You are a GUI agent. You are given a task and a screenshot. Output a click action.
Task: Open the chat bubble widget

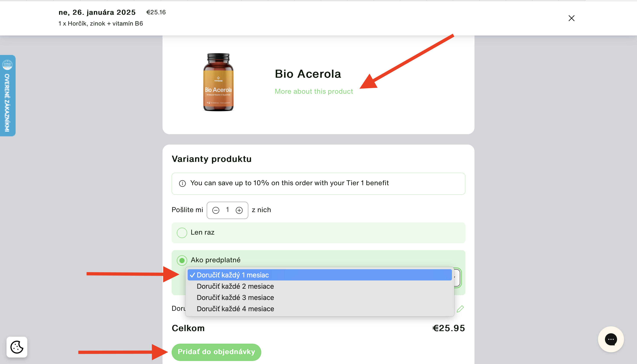611,339
